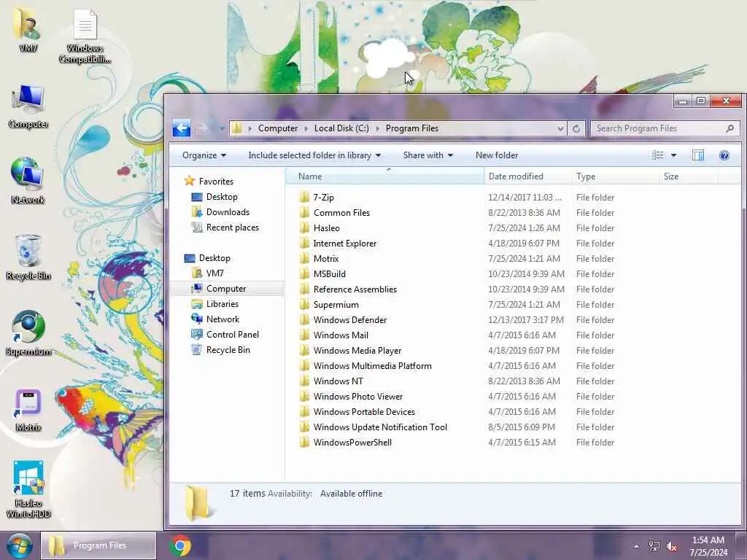
Task: Select the Internet Explorer folder
Action: [345, 244]
